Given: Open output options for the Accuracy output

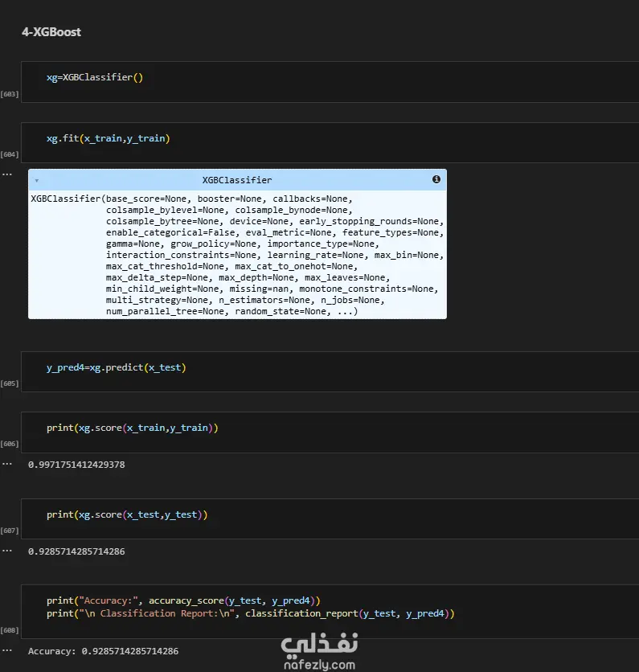Looking at the screenshot, I should tap(7, 650).
